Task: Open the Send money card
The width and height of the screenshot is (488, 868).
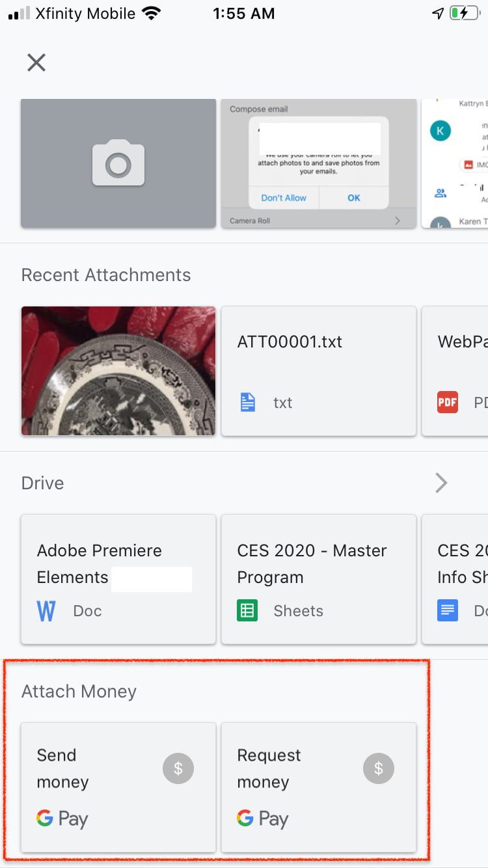Action: point(118,787)
